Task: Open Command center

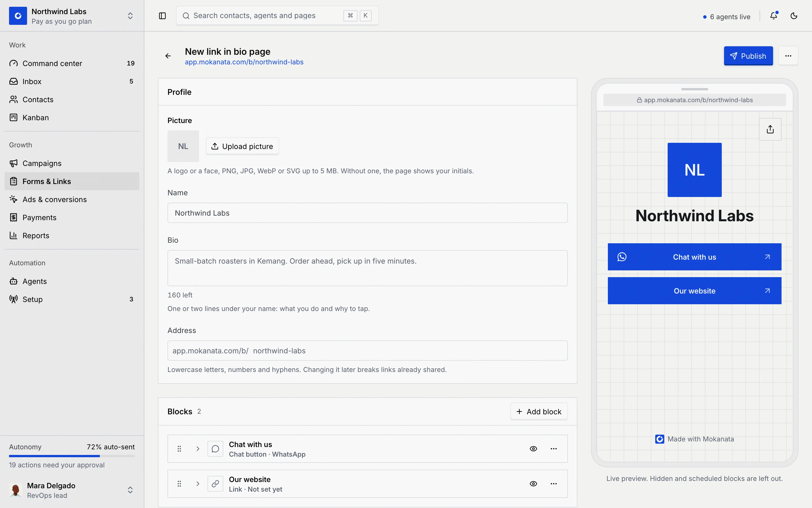Action: [x=72, y=63]
